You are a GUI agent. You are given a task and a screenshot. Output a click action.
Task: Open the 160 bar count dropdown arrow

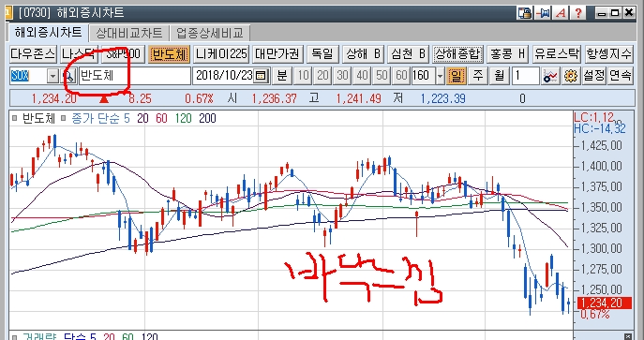click(x=441, y=76)
